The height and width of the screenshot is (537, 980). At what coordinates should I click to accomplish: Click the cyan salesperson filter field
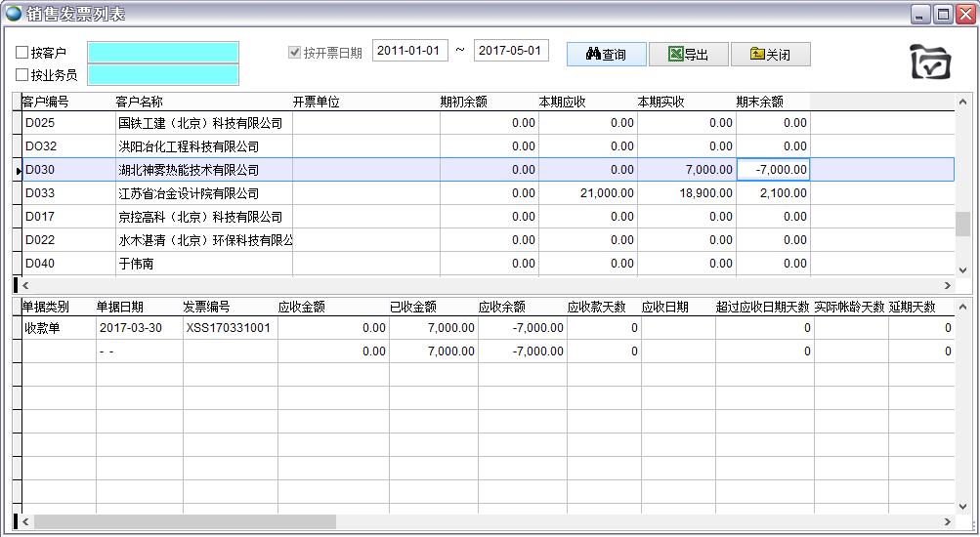162,74
